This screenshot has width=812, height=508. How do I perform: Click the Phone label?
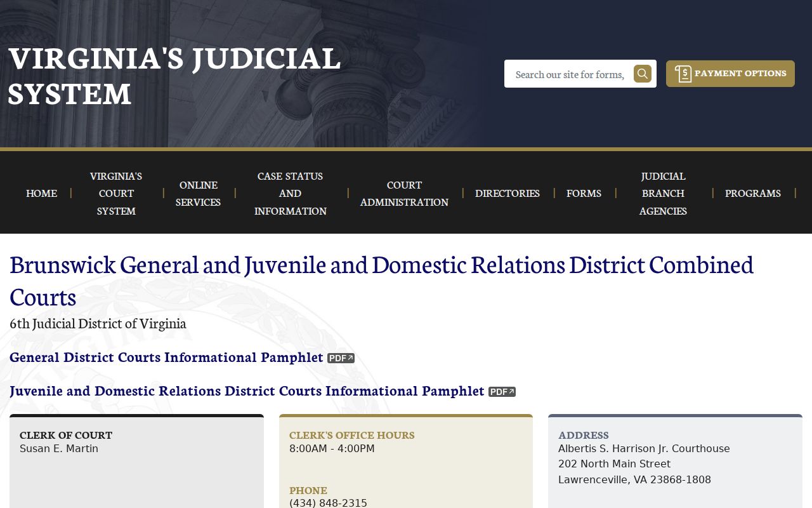click(x=308, y=490)
